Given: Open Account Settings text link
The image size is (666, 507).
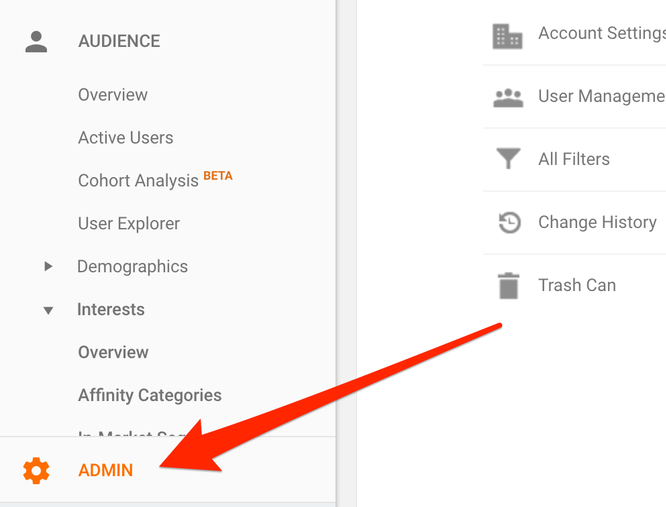Looking at the screenshot, I should click(601, 34).
